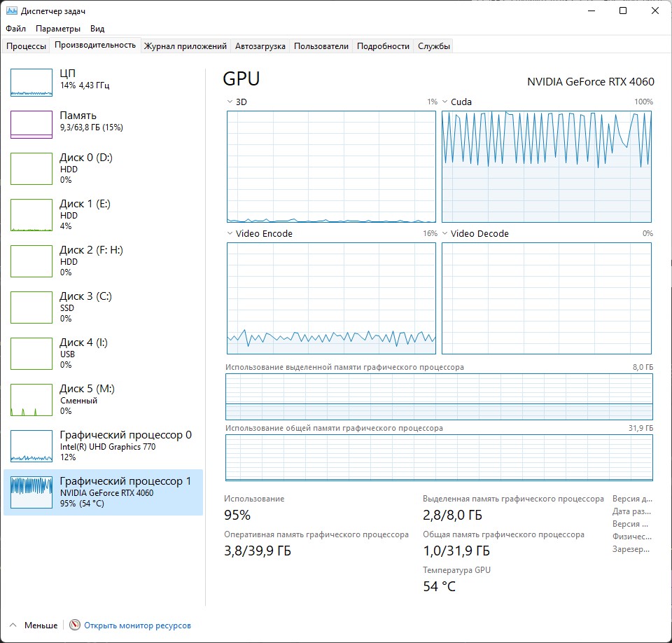The height and width of the screenshot is (643, 672).
Task: Select Диск 2 (F: H:) graph thumbnail
Action: tap(31, 261)
